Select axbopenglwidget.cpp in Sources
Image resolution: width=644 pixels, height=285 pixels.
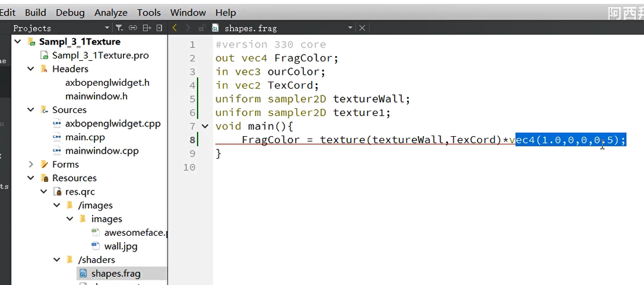coord(112,123)
